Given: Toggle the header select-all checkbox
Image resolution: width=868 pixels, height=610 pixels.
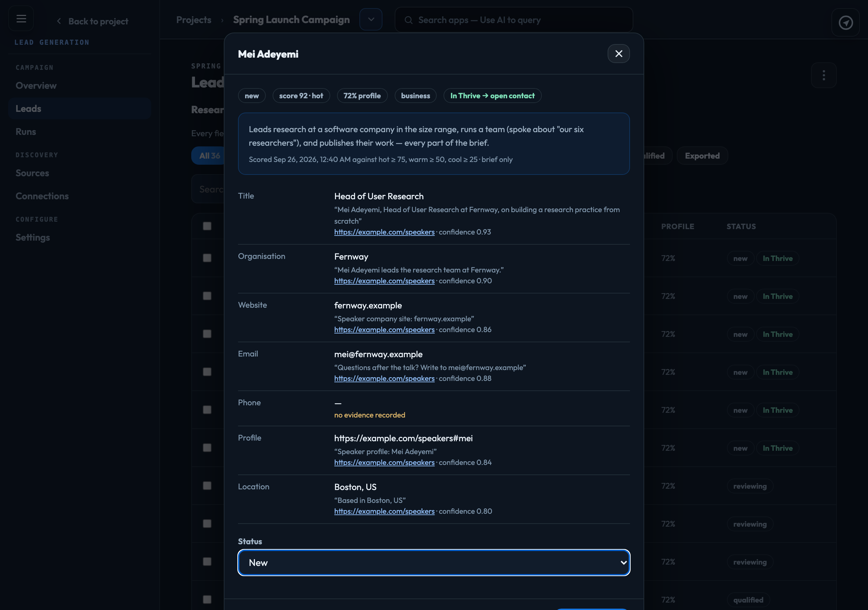Looking at the screenshot, I should point(207,226).
